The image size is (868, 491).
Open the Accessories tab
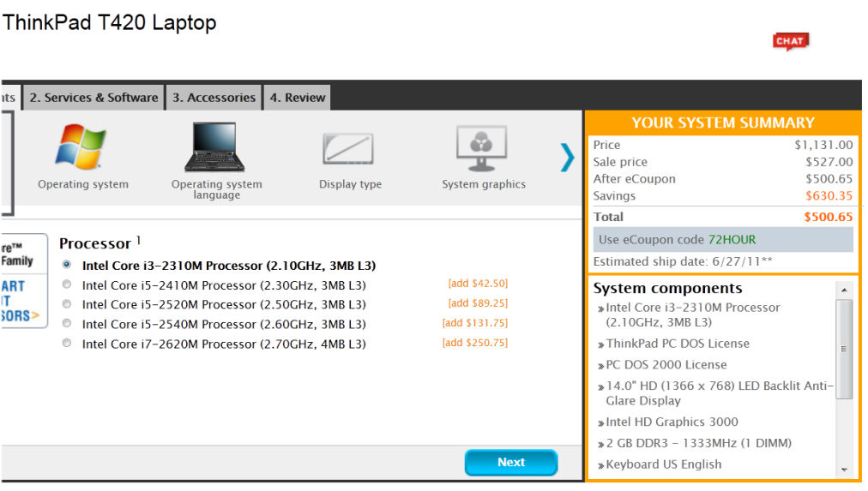point(214,98)
